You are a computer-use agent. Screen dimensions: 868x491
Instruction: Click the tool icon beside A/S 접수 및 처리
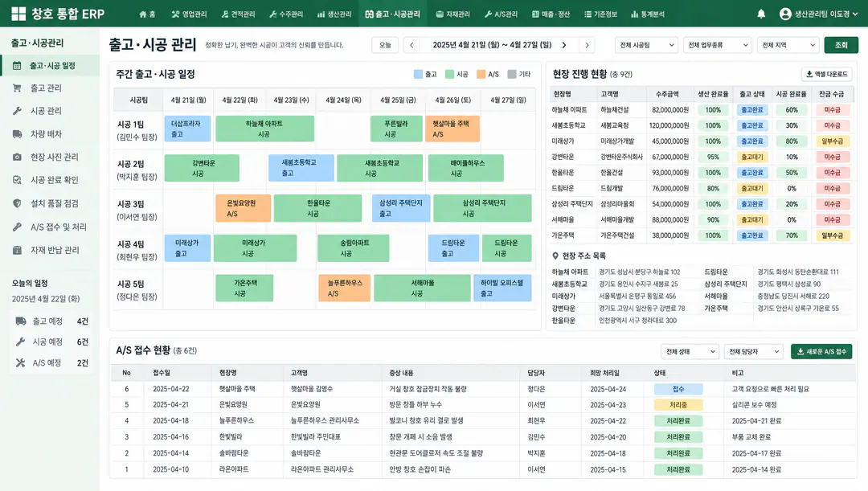click(x=17, y=227)
